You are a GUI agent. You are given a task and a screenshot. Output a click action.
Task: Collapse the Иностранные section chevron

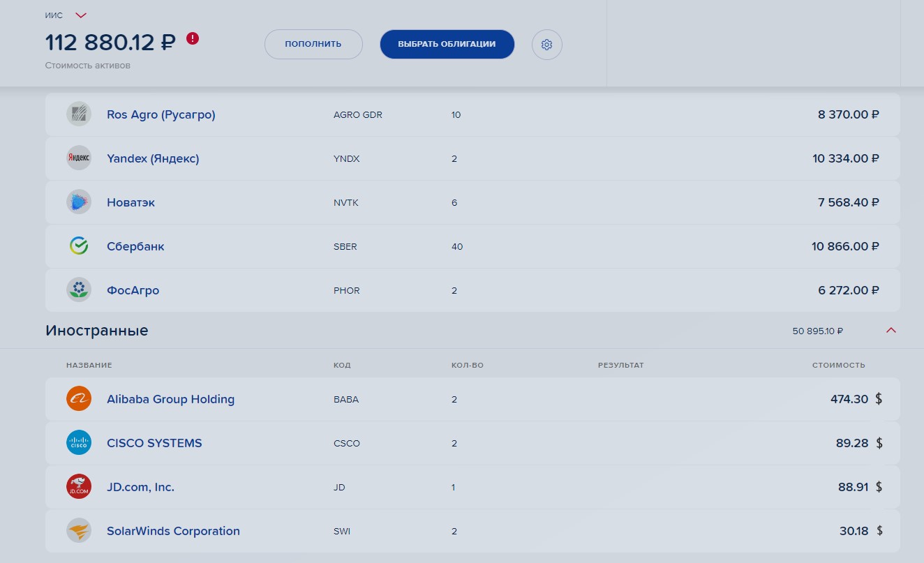pos(891,331)
